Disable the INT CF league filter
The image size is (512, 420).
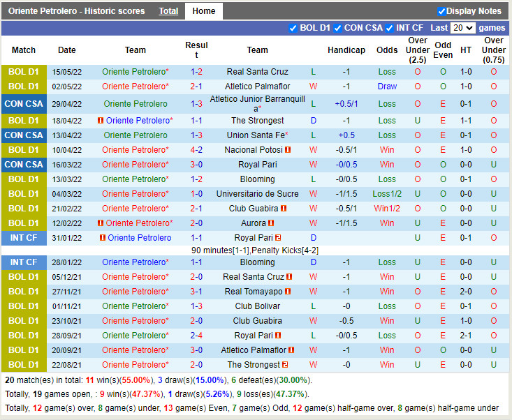click(x=390, y=28)
